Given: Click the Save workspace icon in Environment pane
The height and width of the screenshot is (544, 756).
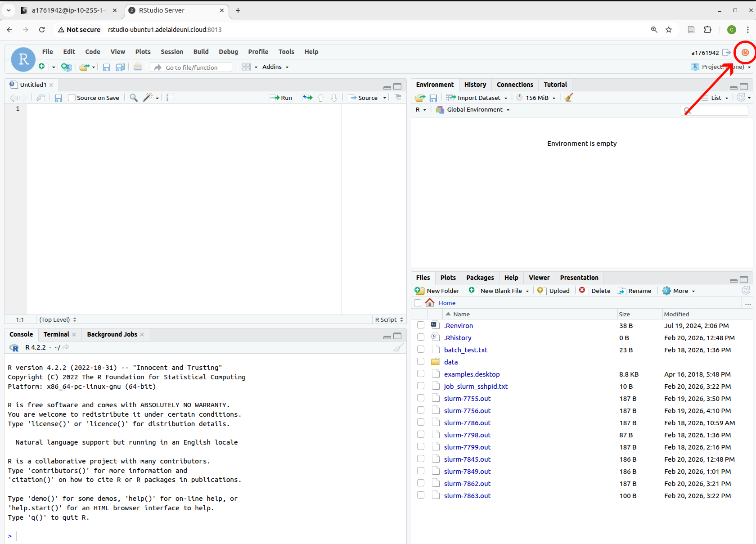Looking at the screenshot, I should [x=433, y=98].
